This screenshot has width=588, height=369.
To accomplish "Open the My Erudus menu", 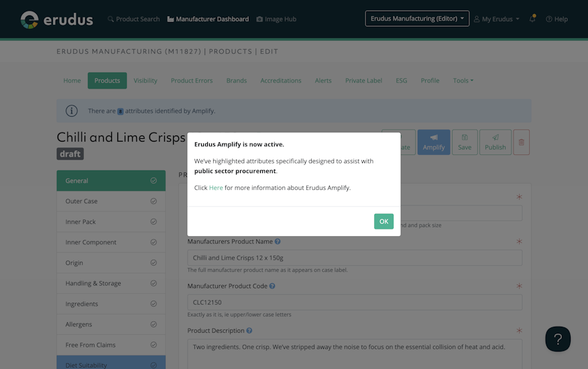I will pos(497,19).
